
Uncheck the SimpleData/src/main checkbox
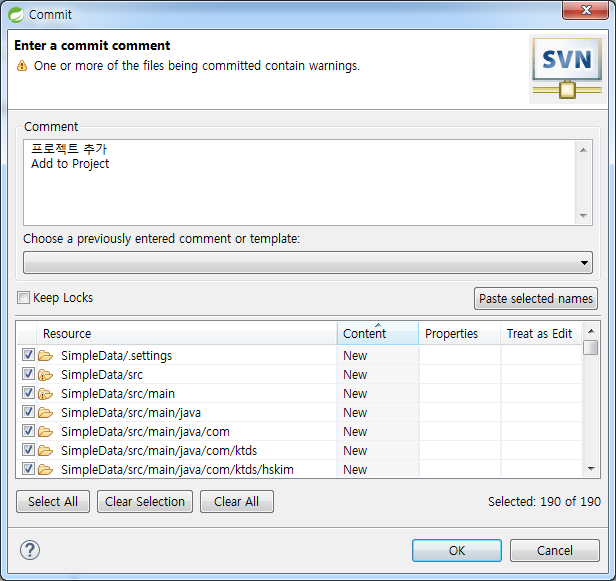coord(28,393)
